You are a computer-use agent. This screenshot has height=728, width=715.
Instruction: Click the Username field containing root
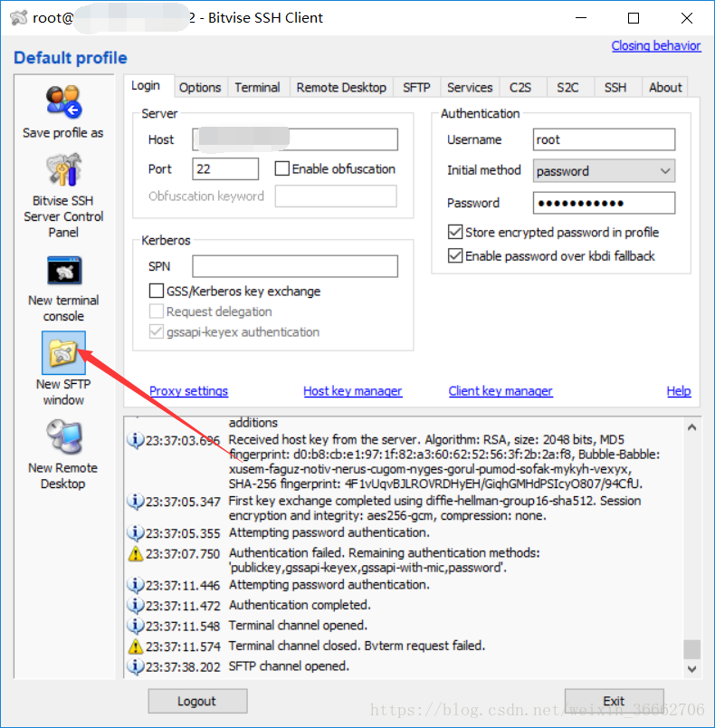click(604, 139)
